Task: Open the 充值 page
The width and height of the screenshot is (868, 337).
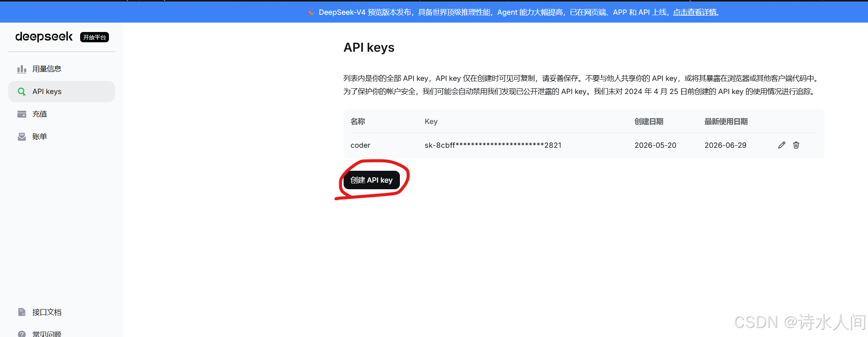Action: [x=62, y=114]
